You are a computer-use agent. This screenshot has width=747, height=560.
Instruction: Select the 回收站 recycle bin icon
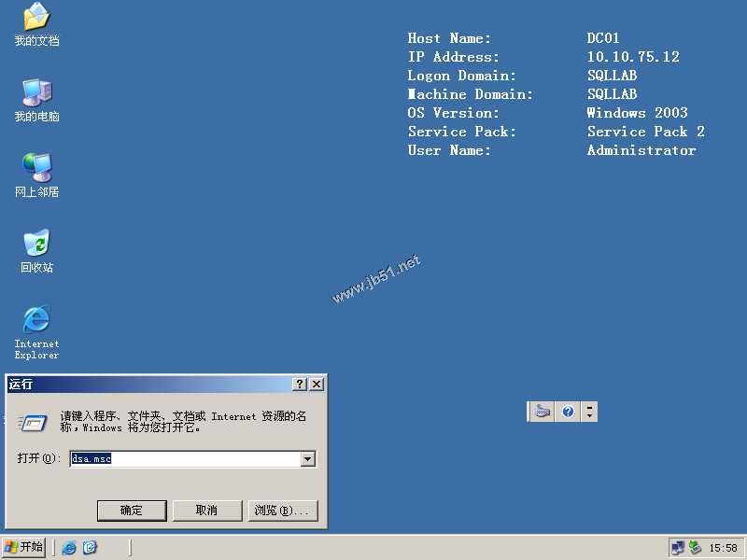36,251
